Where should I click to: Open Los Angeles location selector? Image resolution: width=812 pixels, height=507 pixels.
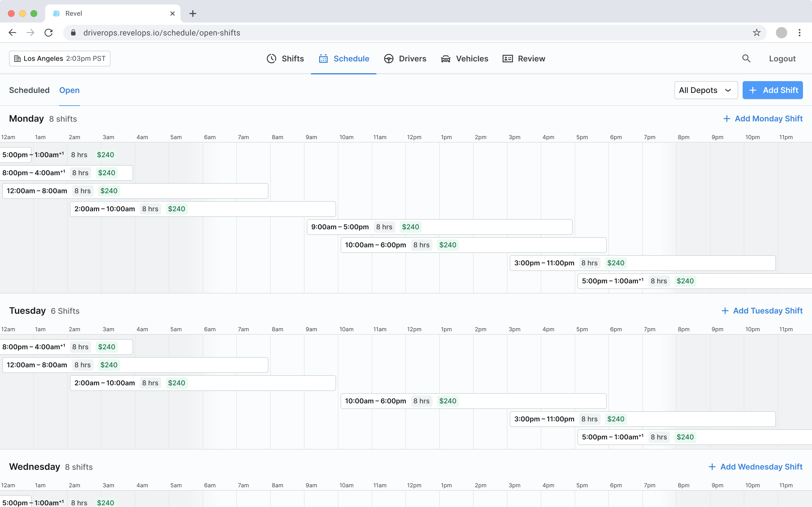click(x=60, y=59)
